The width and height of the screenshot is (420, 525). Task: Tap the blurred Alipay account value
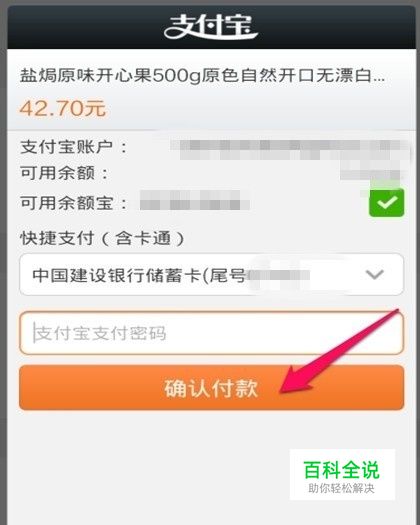[x=291, y=150]
